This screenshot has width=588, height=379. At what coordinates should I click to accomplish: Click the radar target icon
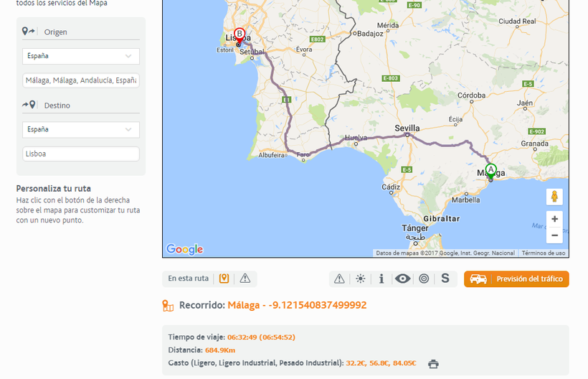(x=424, y=279)
